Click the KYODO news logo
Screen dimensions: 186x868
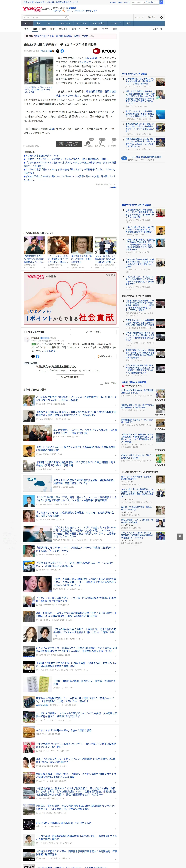pyautogui.click(x=104, y=51)
